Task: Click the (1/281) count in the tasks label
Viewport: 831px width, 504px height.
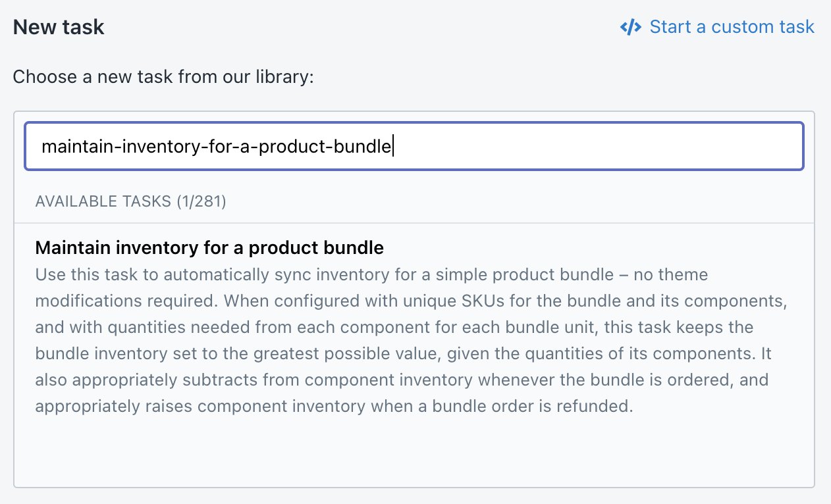Action: [x=201, y=201]
